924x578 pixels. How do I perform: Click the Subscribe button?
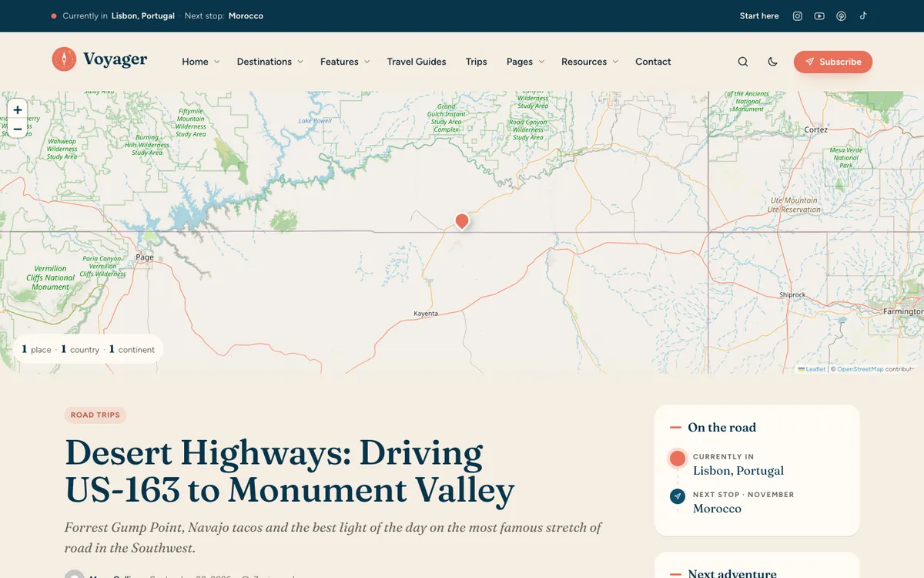point(833,62)
